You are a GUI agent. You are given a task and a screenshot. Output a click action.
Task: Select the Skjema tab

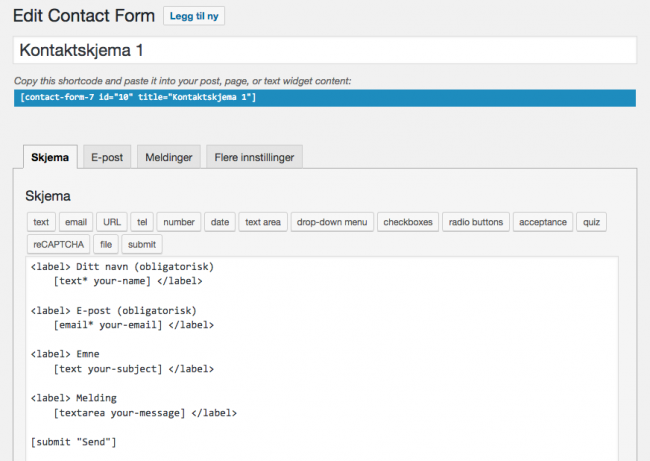coord(50,157)
